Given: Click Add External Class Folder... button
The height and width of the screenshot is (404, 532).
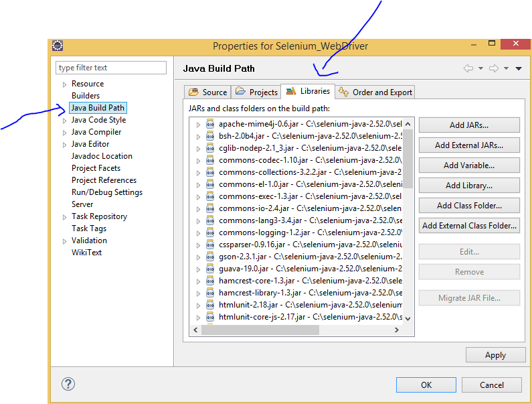Looking at the screenshot, I should point(469,225).
